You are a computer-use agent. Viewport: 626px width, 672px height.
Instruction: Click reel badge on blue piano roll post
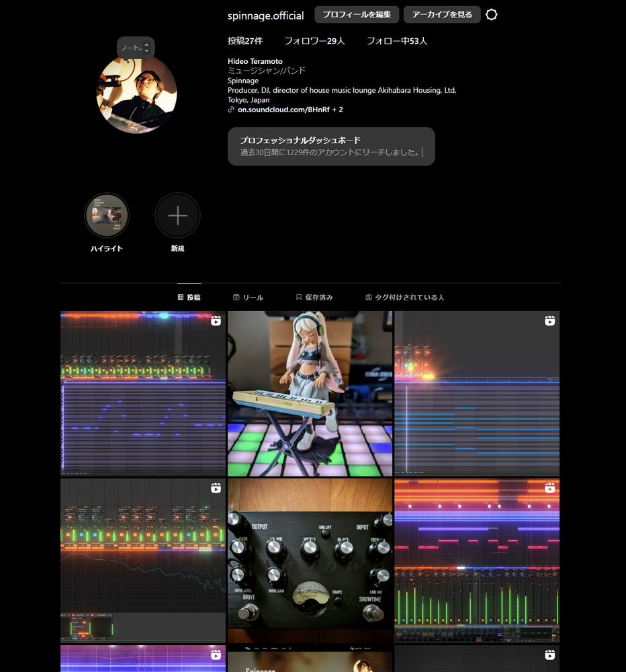tap(549, 321)
